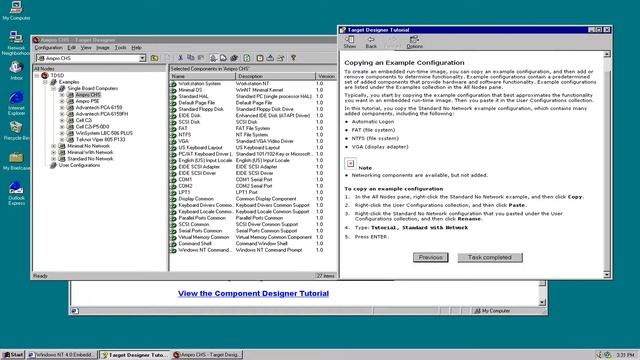Viewport: 640px width, 360px height.
Task: Open My Computer desktop icon
Action: [x=16, y=11]
